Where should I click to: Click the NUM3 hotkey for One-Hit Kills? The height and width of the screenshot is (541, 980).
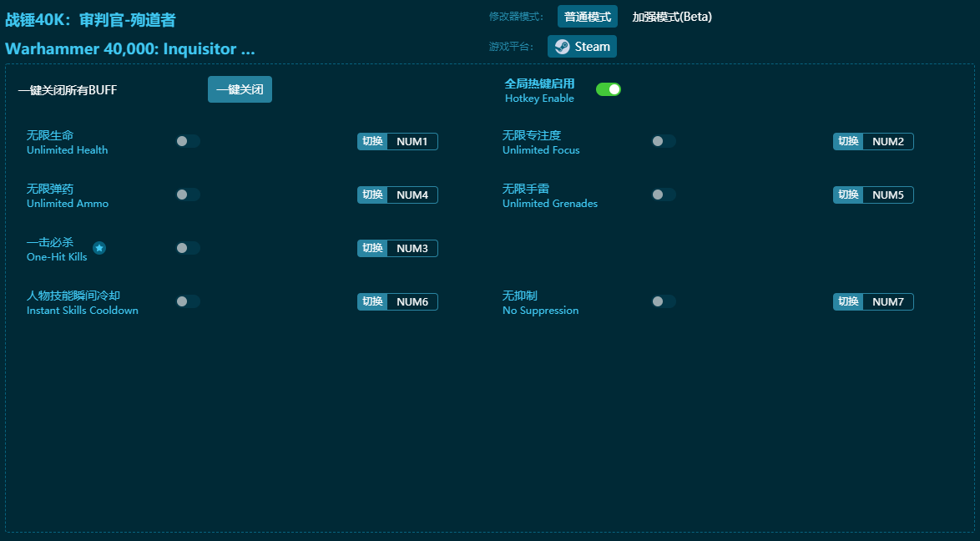(x=412, y=248)
